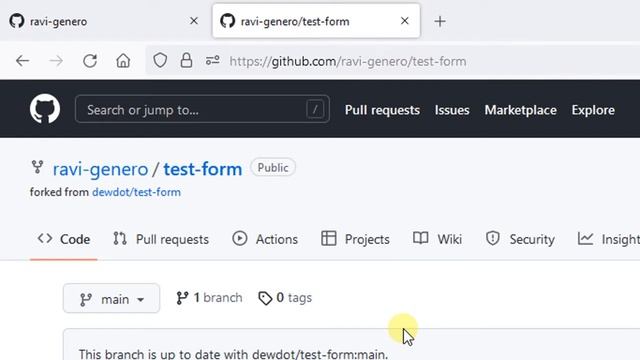Viewport: 640px width, 360px height.
Task: Click the Public visibility badge
Action: pos(273,168)
